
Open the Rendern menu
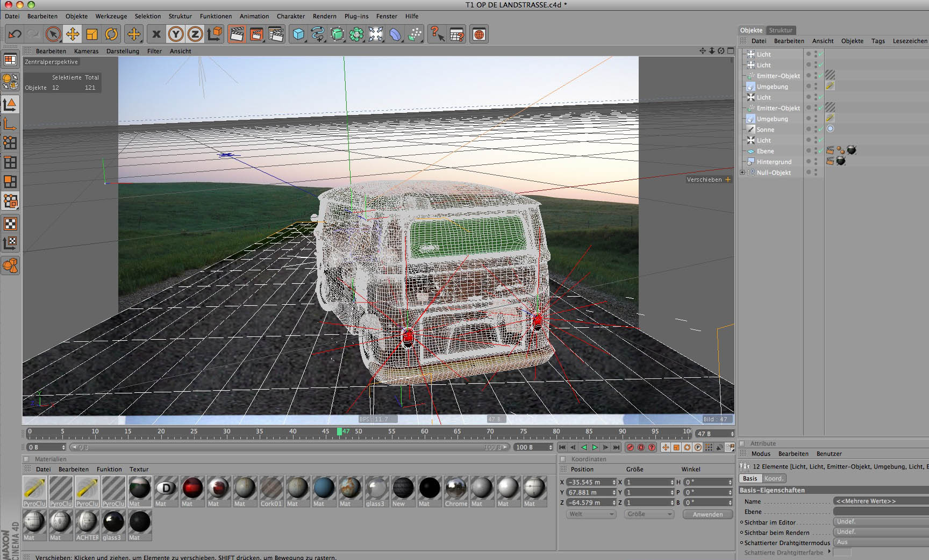click(x=324, y=16)
